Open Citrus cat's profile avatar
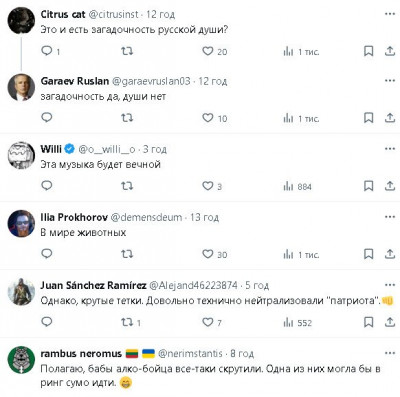The width and height of the screenshot is (400, 397). (21, 21)
